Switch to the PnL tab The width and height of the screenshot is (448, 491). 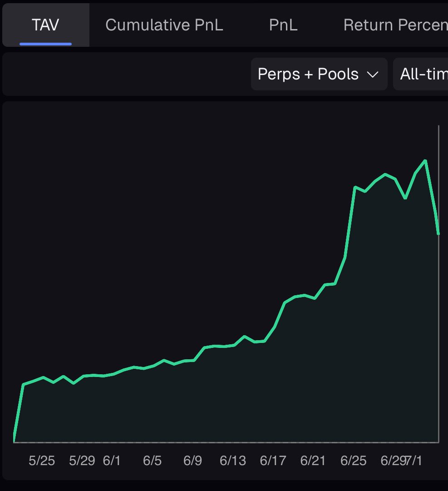(282, 25)
